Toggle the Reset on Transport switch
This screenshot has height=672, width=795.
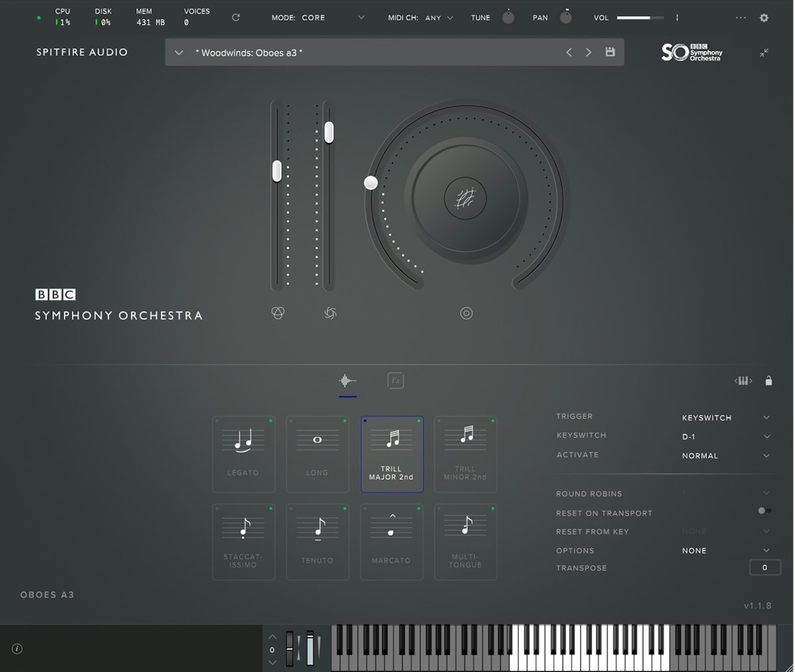click(765, 511)
